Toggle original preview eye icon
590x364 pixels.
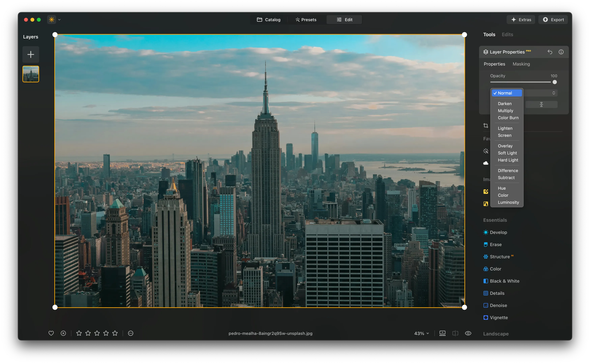tap(468, 333)
